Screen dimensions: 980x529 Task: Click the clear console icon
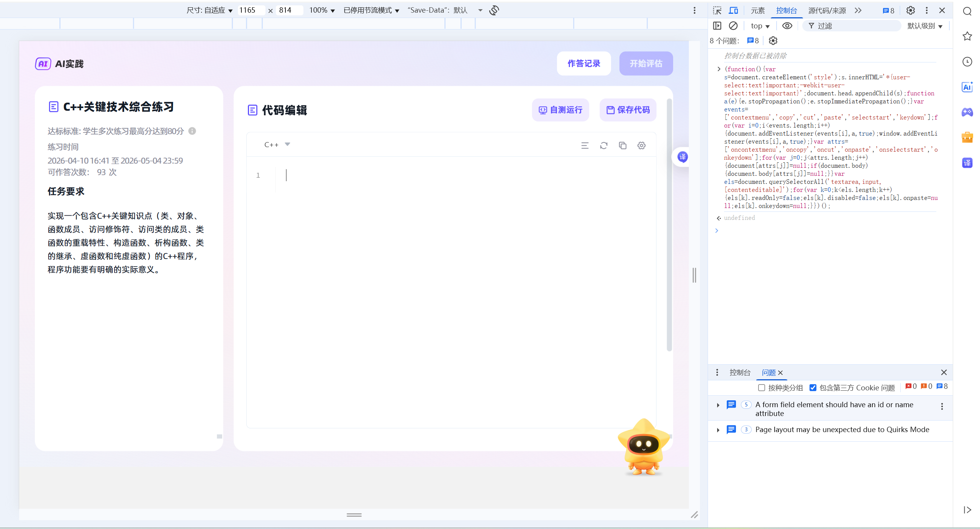733,26
